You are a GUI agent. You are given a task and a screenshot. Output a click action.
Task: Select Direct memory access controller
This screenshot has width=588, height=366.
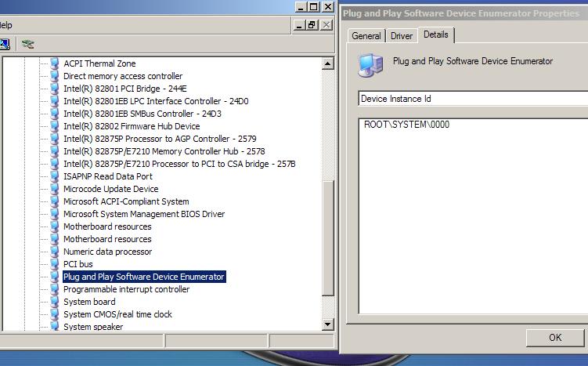[x=123, y=76]
